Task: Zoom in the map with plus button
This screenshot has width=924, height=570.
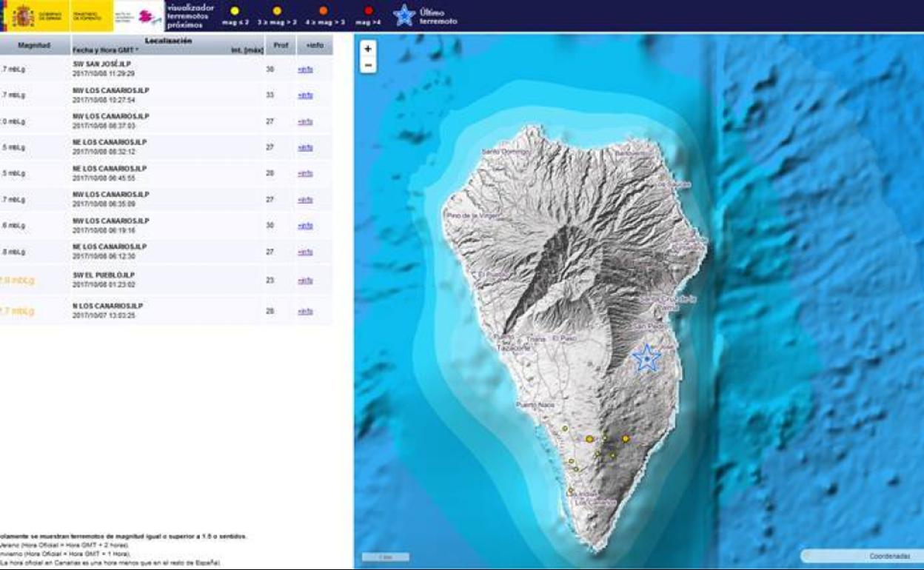Action: pyautogui.click(x=368, y=49)
